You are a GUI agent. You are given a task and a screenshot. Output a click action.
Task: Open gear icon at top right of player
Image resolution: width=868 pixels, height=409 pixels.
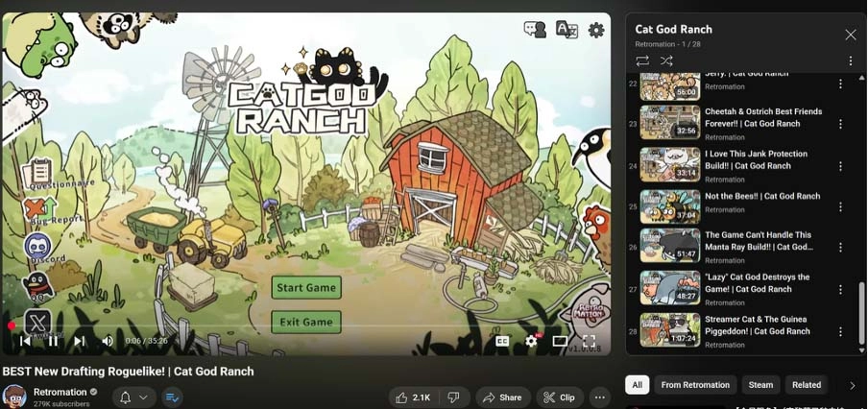596,30
